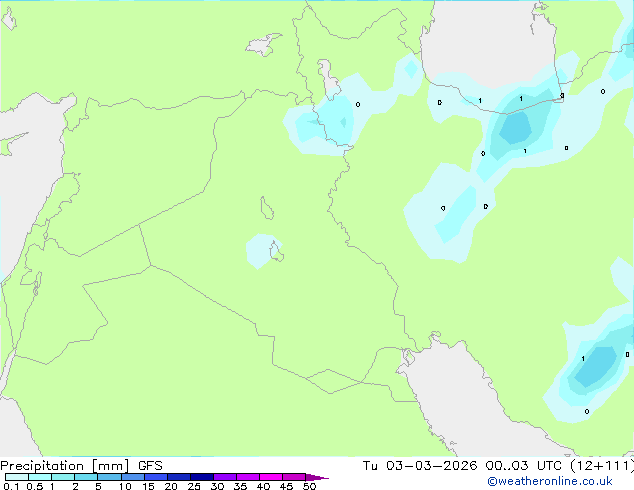Click the 25–30 mm navy legend swatch
Viewport: 634px width, 490px height.
click(202, 477)
